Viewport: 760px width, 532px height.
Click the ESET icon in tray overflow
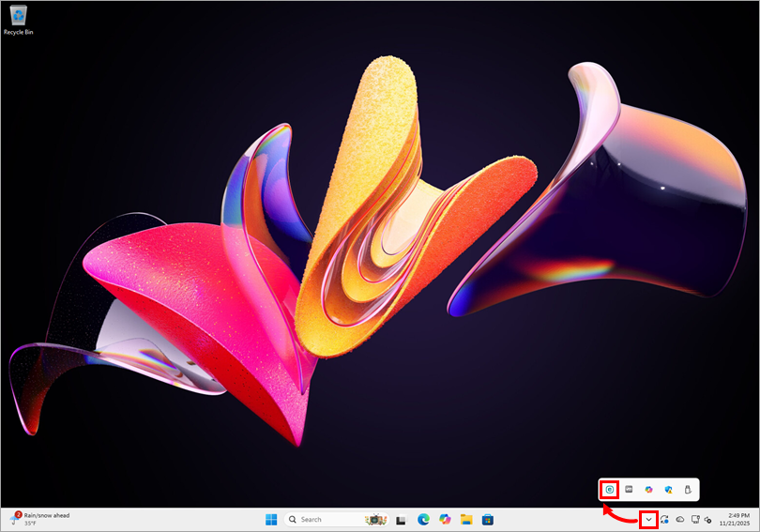(611, 490)
